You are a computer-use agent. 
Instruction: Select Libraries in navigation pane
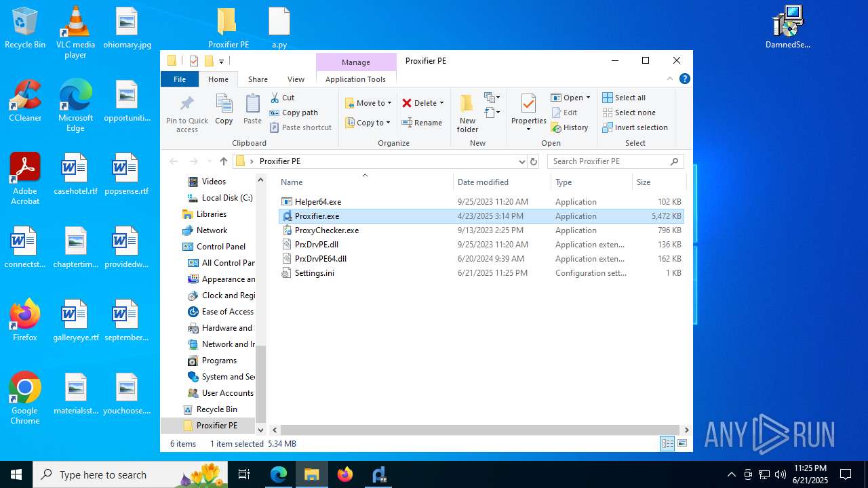[x=204, y=214]
